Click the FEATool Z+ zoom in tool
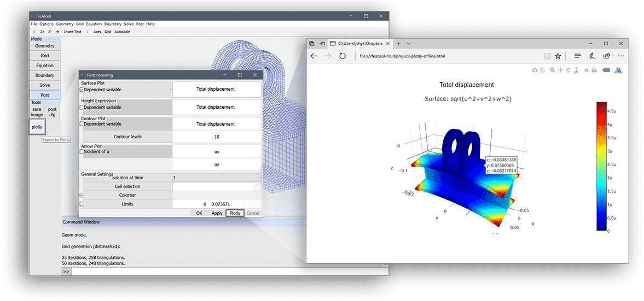The width and height of the screenshot is (644, 301). pos(42,32)
